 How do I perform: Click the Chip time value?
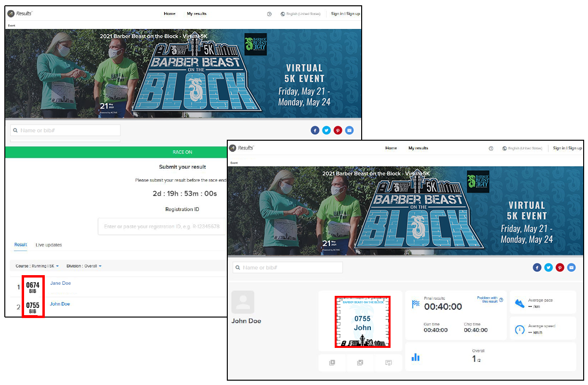click(476, 330)
